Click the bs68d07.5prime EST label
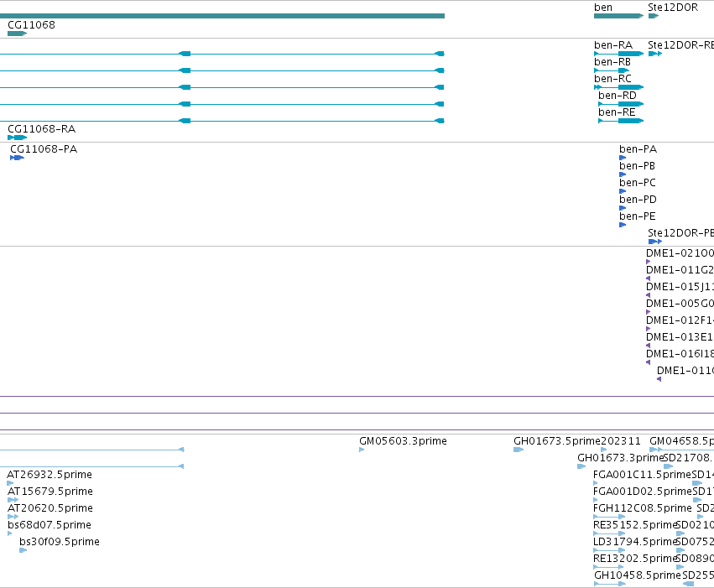The image size is (714, 588). [50, 526]
